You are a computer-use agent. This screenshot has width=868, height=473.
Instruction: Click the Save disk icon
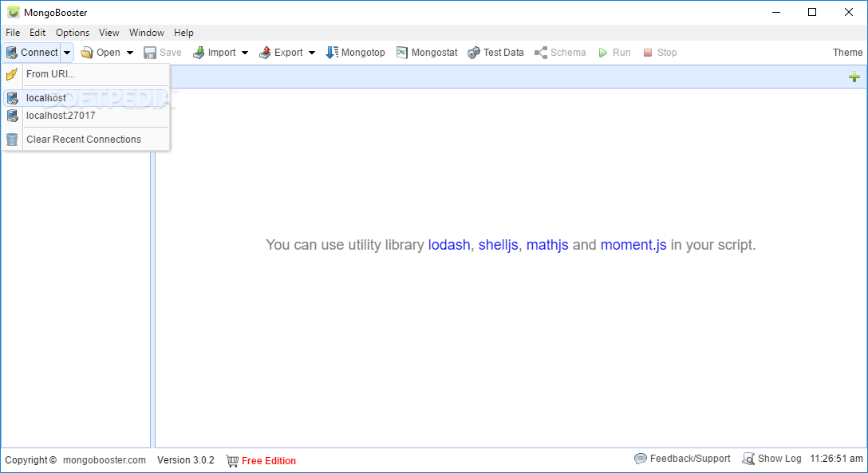pyautogui.click(x=149, y=53)
